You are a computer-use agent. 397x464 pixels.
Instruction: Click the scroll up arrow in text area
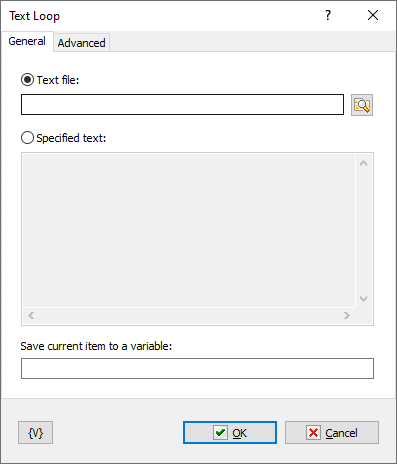[x=363, y=163]
